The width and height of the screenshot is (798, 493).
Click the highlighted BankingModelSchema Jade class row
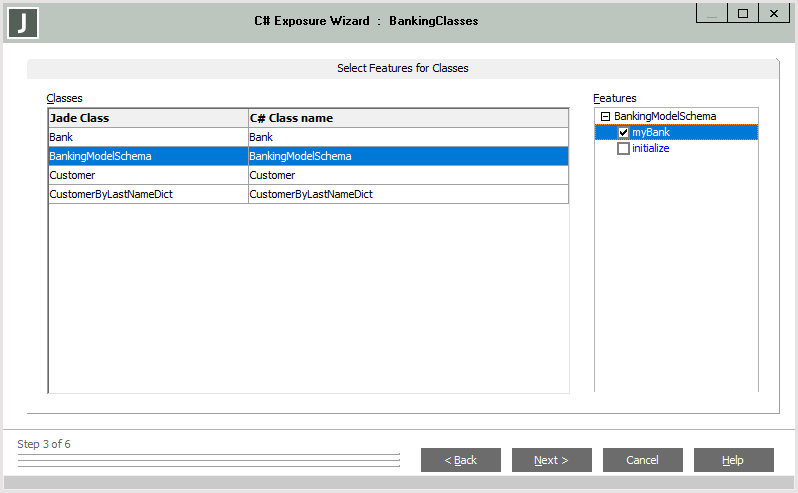pos(148,156)
